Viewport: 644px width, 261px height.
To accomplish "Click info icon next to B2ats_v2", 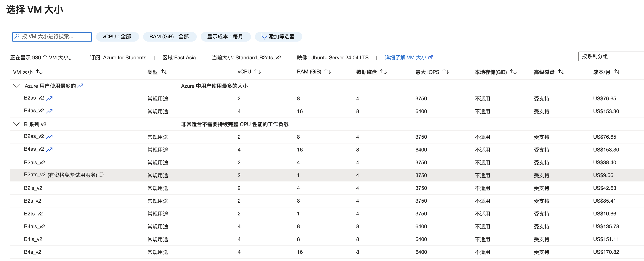I will tap(101, 175).
